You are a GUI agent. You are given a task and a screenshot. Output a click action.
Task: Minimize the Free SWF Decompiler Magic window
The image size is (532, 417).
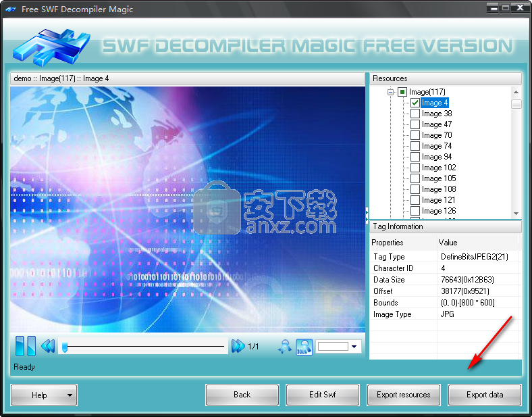pos(494,8)
